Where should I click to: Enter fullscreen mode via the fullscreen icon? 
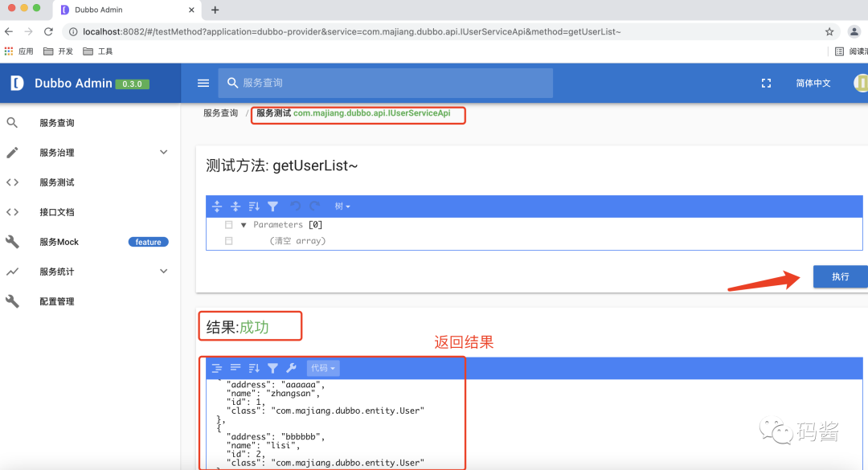click(x=766, y=83)
